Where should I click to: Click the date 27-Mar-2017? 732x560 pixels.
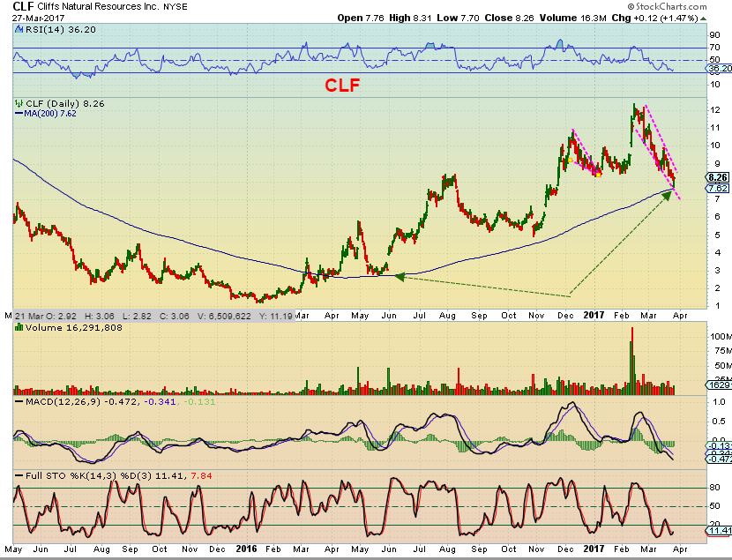[38, 19]
